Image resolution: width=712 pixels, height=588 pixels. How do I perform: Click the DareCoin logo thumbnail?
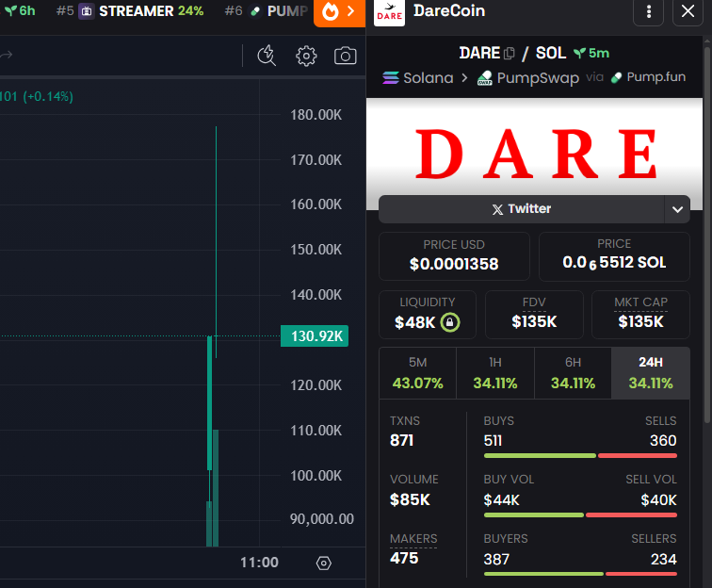click(x=389, y=13)
